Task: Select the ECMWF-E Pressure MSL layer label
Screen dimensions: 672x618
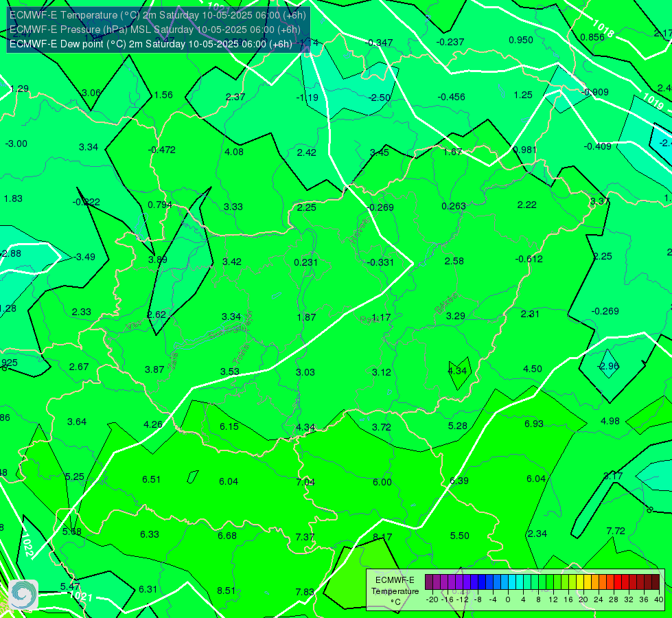Action: tap(154, 30)
